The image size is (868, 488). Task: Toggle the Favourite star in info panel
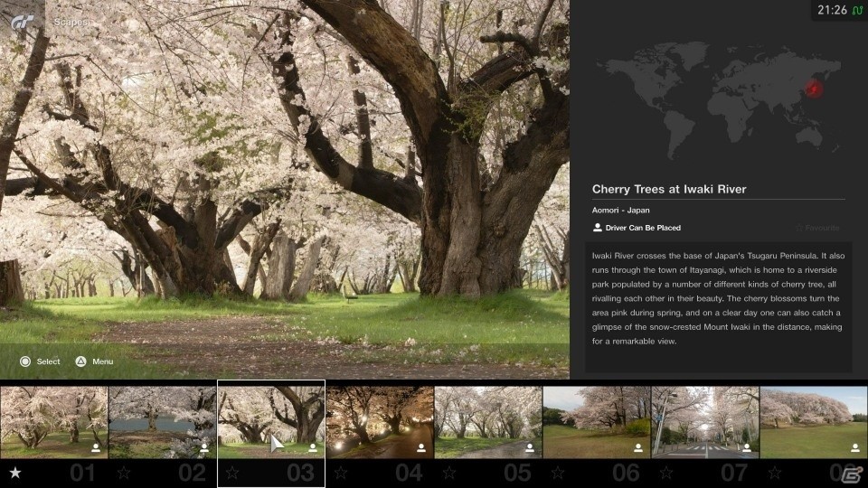coord(798,228)
